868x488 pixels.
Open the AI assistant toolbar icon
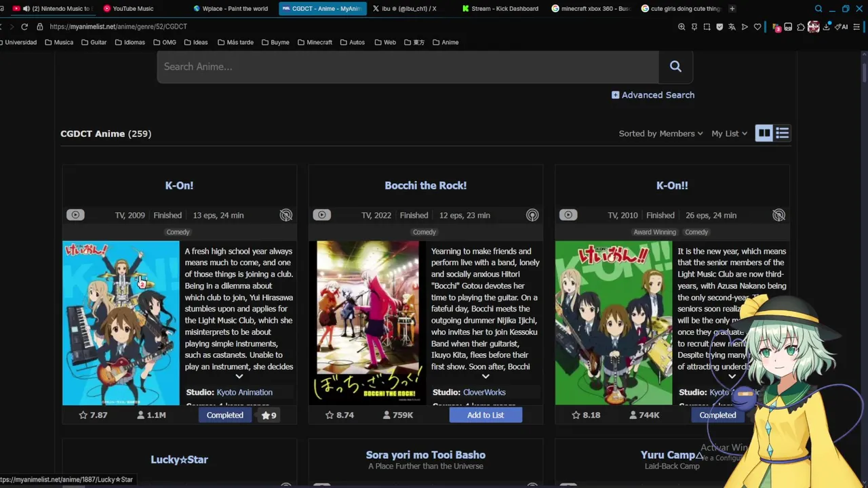[842, 27]
